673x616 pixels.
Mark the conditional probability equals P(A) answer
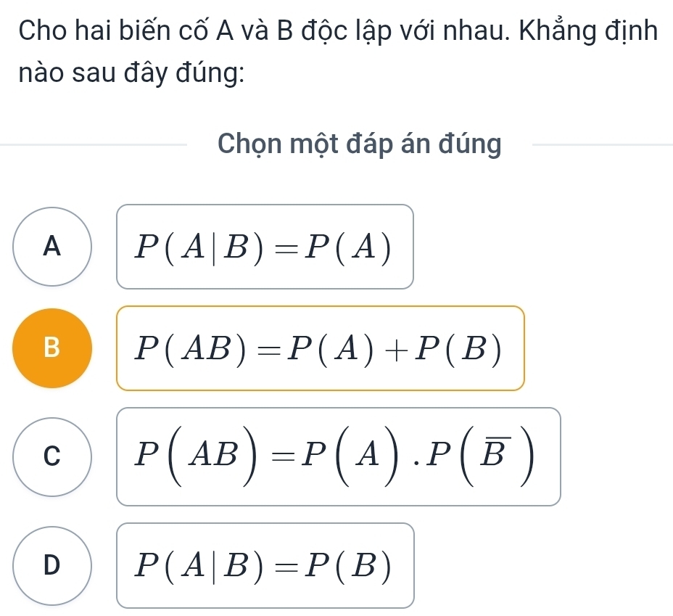[265, 247]
